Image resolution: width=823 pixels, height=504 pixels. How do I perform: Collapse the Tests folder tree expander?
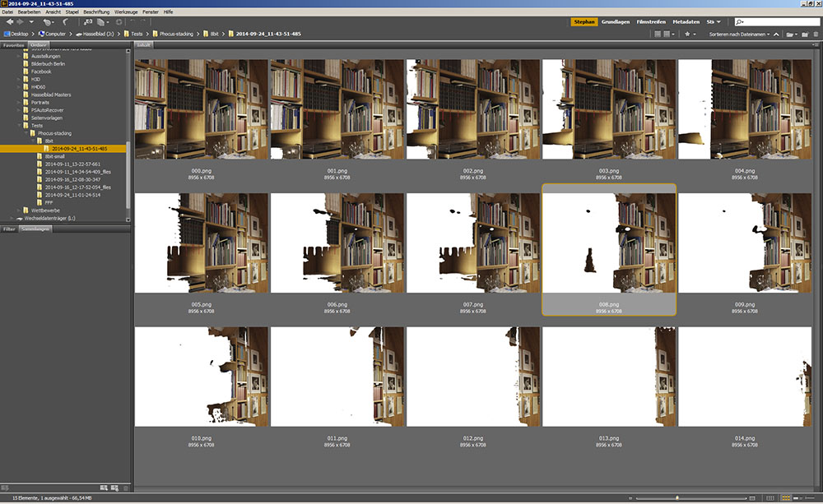(19, 126)
